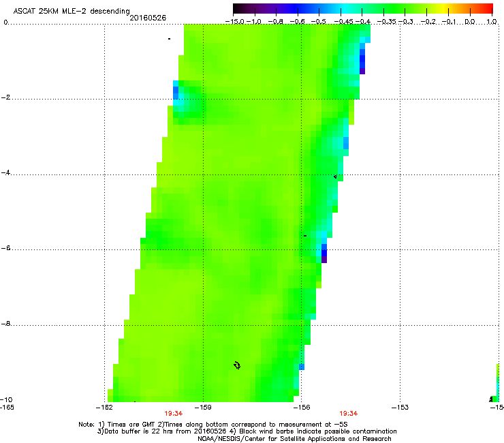Click the longitude axis label -156
Viewport: 504px width, 443px height.
(x=302, y=408)
